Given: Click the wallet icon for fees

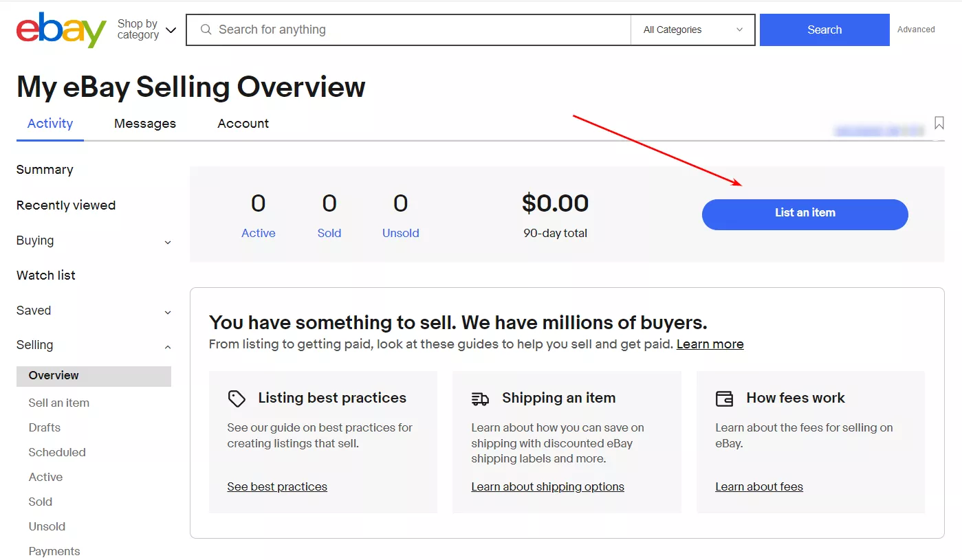Looking at the screenshot, I should pyautogui.click(x=724, y=399).
